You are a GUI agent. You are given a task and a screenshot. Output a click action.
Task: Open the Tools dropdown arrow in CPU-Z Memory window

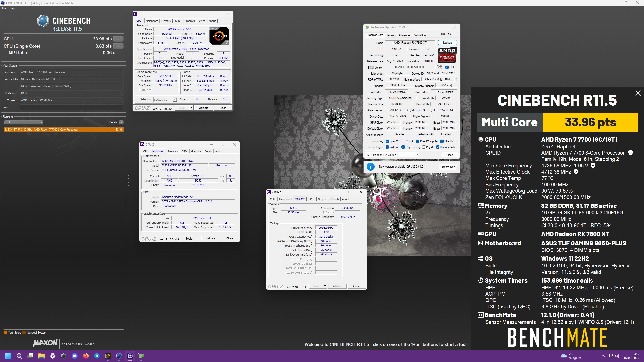[x=325, y=286]
